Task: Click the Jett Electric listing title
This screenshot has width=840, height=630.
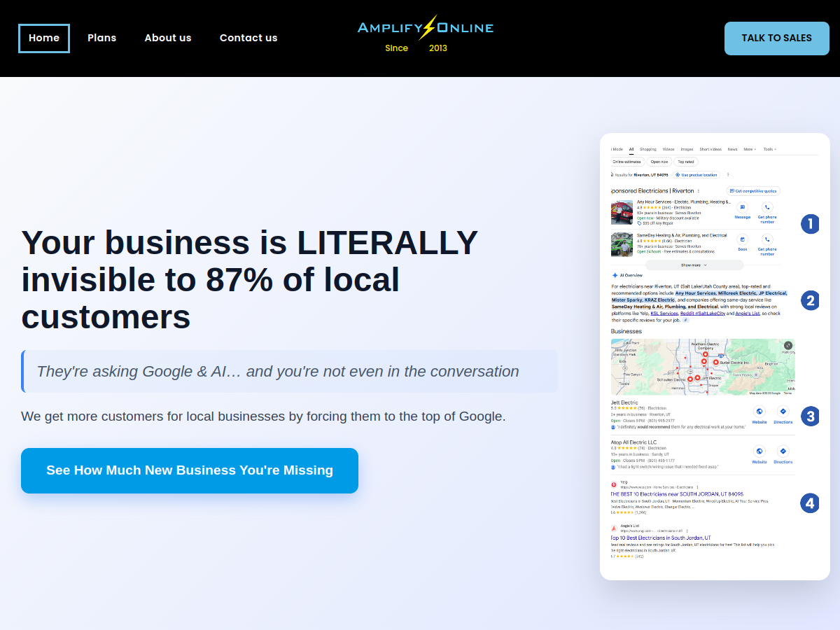Action: 624,402
